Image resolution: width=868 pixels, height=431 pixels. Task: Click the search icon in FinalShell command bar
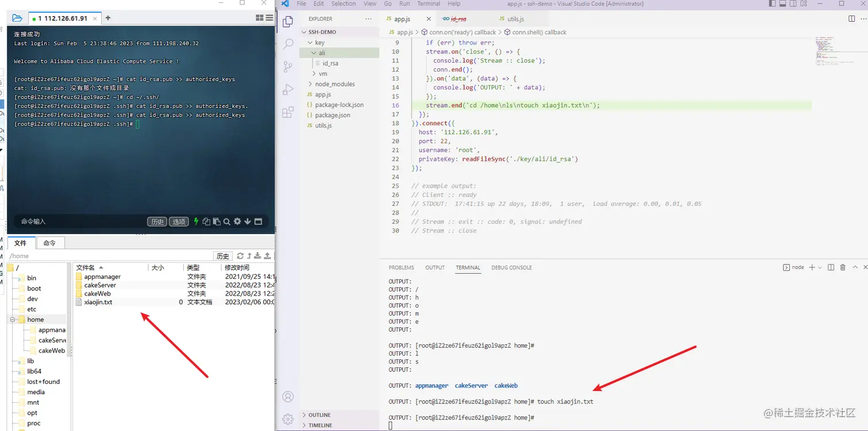[227, 222]
